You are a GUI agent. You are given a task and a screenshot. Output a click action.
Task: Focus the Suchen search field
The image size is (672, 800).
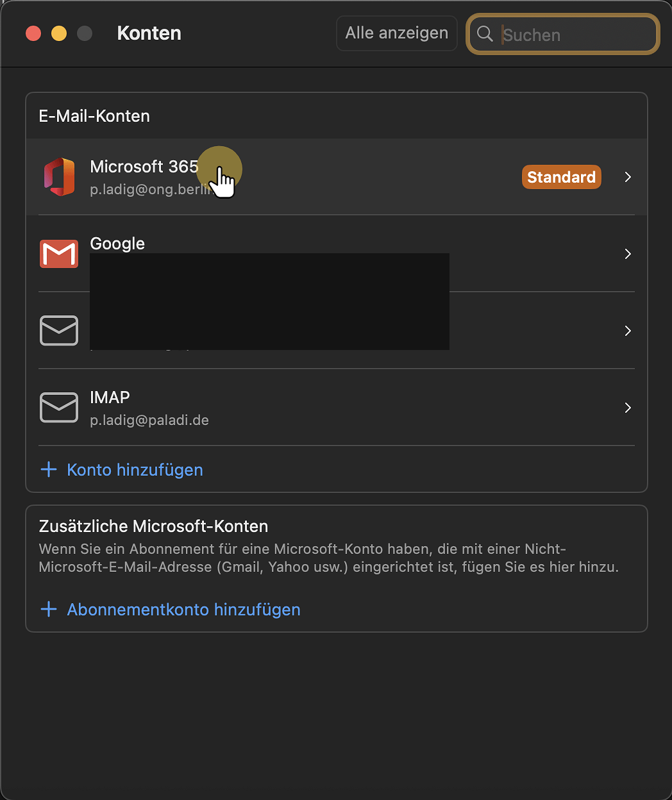[563, 34]
